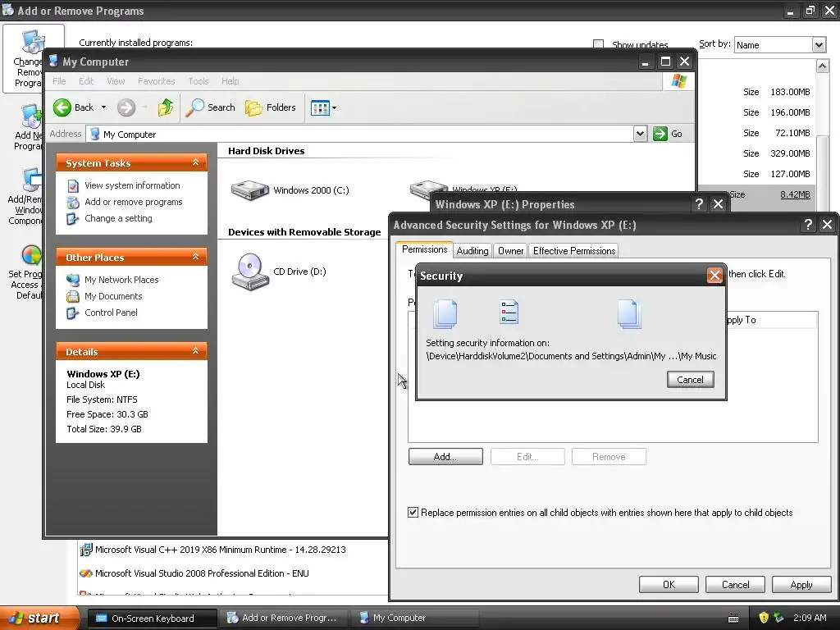840x630 pixels.
Task: Click the Visual Studio 2008 program icon
Action: click(85, 573)
